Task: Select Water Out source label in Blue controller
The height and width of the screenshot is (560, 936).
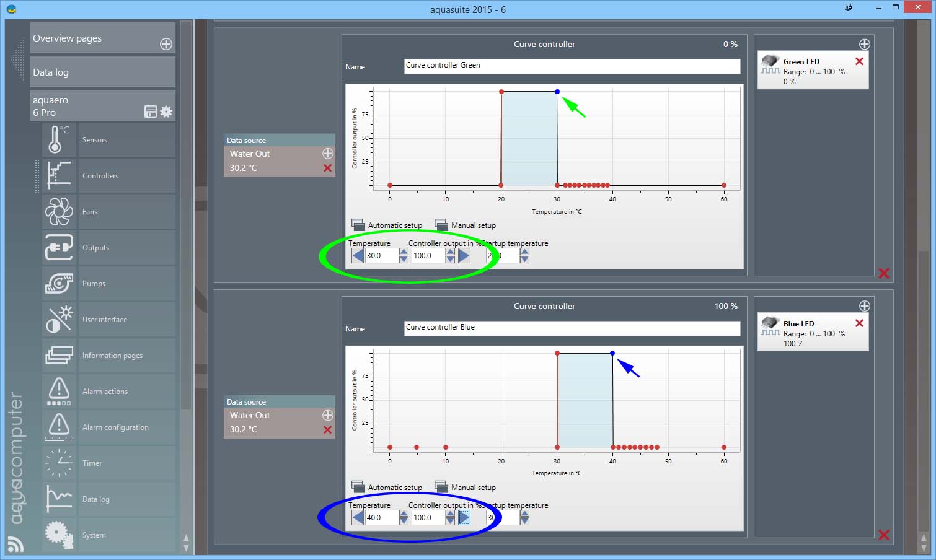Action: (250, 415)
